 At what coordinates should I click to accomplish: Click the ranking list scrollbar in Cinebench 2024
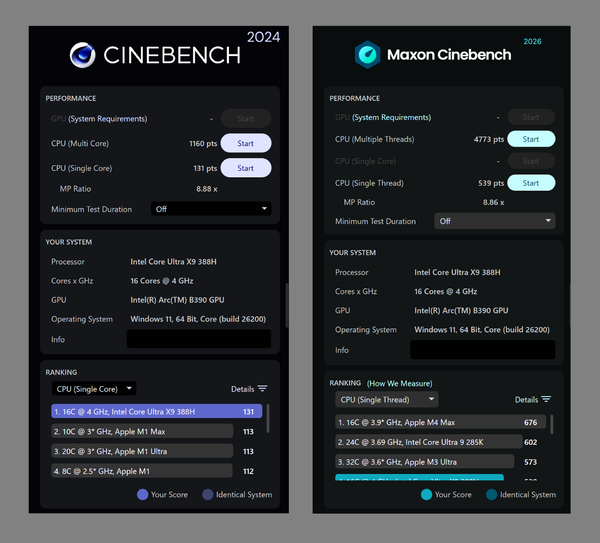pyautogui.click(x=268, y=419)
